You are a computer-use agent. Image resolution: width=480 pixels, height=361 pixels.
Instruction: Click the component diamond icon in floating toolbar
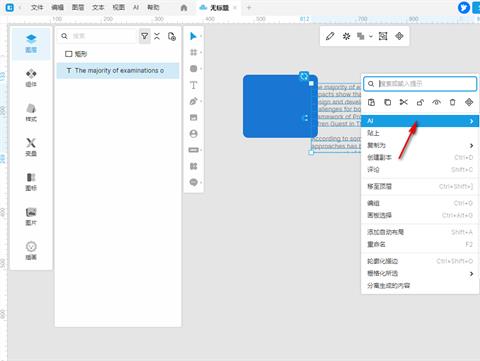(399, 36)
